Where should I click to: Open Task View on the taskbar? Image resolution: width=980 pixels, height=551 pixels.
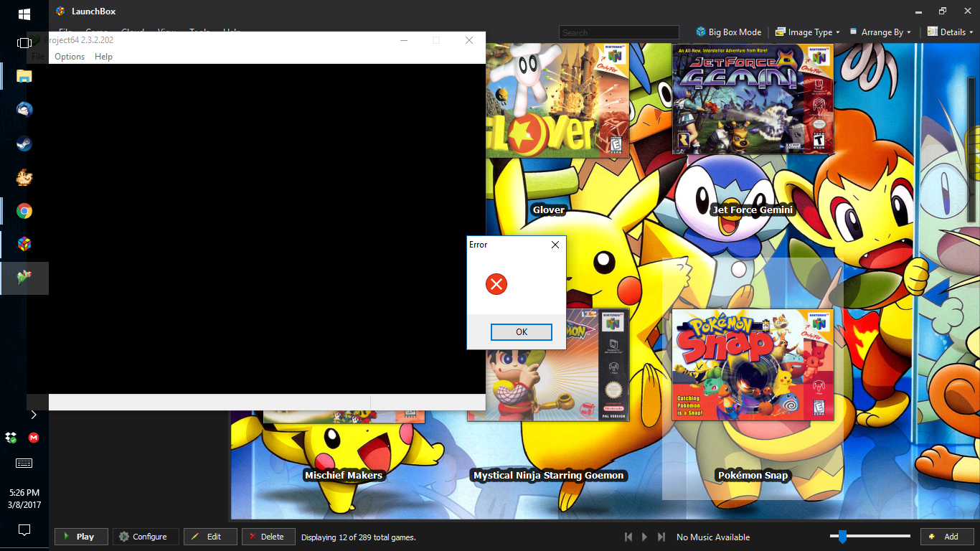[24, 43]
